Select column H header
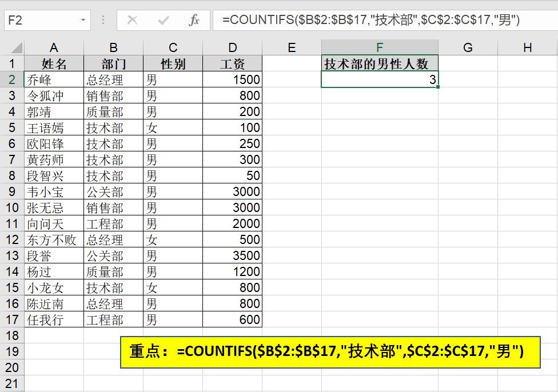Viewport: 558px width, 392px height. 528,47
